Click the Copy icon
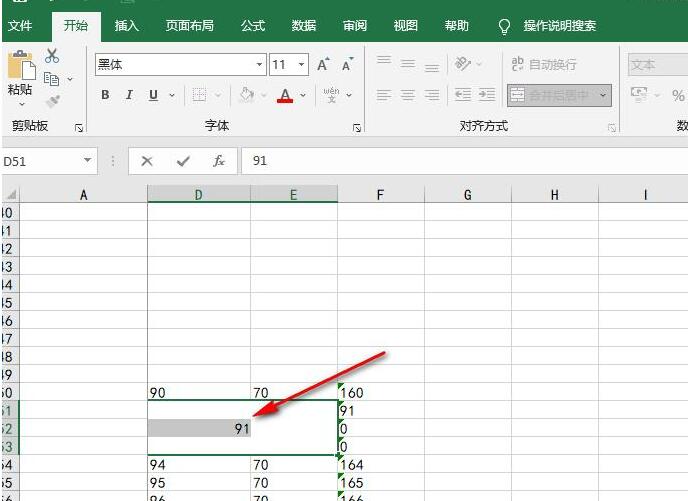Screen dimensions: 688x501 click(51, 79)
